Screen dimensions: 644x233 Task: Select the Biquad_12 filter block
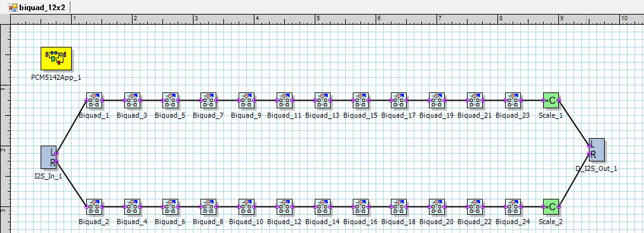click(x=284, y=207)
